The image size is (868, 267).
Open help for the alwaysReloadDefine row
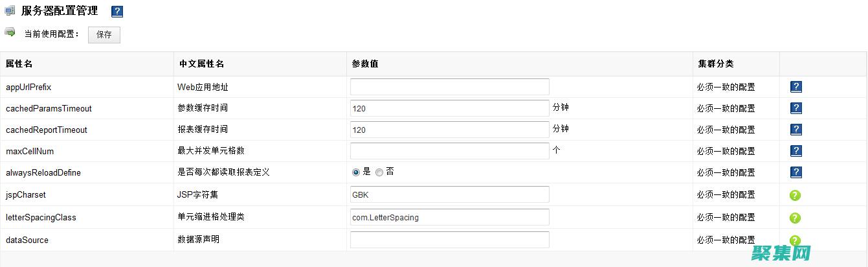pos(796,172)
